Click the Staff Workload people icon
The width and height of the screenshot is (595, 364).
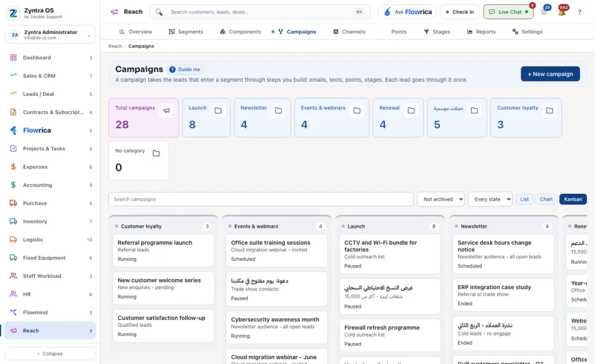pos(13,276)
